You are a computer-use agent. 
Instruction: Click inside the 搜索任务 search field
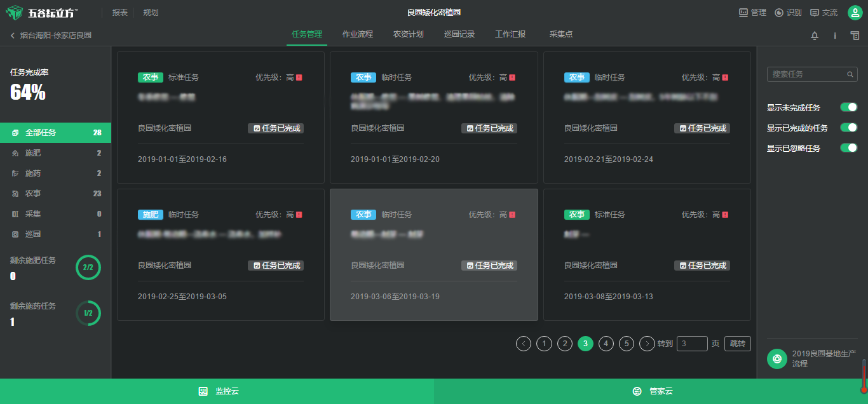click(x=807, y=74)
